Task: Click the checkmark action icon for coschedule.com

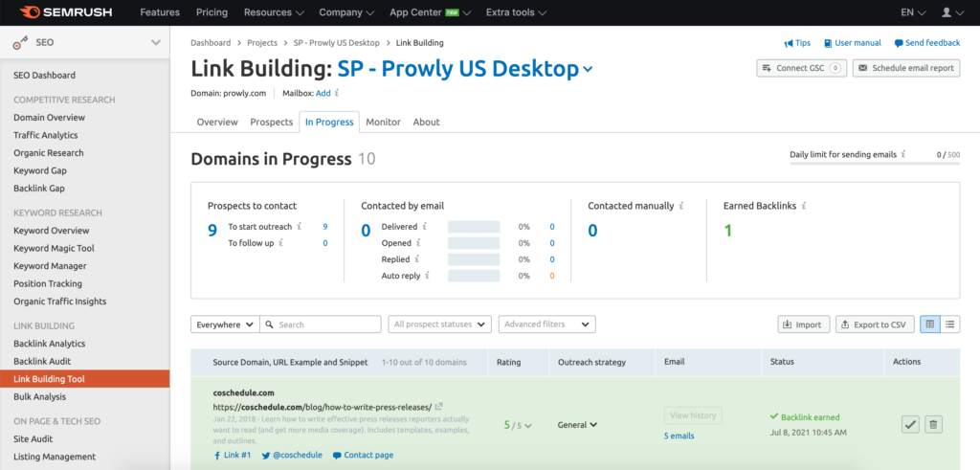Action: (x=911, y=423)
